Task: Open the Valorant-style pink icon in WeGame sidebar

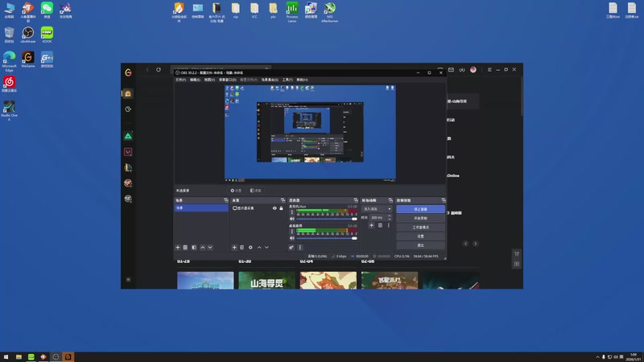Action: (x=128, y=152)
